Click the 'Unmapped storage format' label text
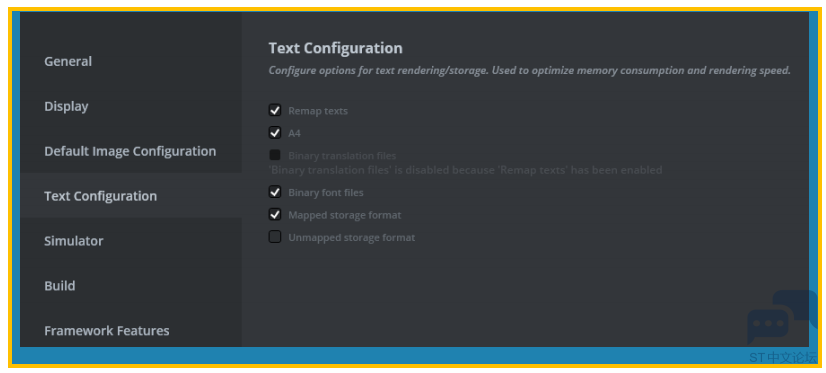This screenshot has height=373, width=826. (x=351, y=238)
